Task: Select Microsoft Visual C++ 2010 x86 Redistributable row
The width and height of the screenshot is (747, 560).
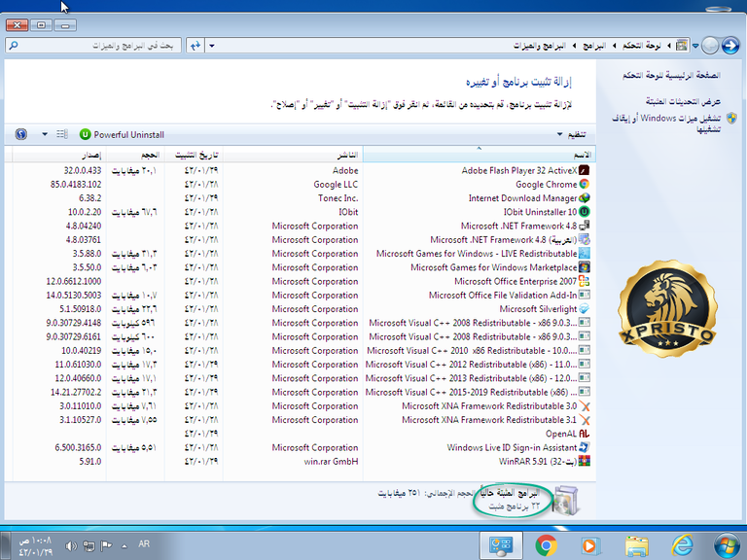Action: coord(302,350)
